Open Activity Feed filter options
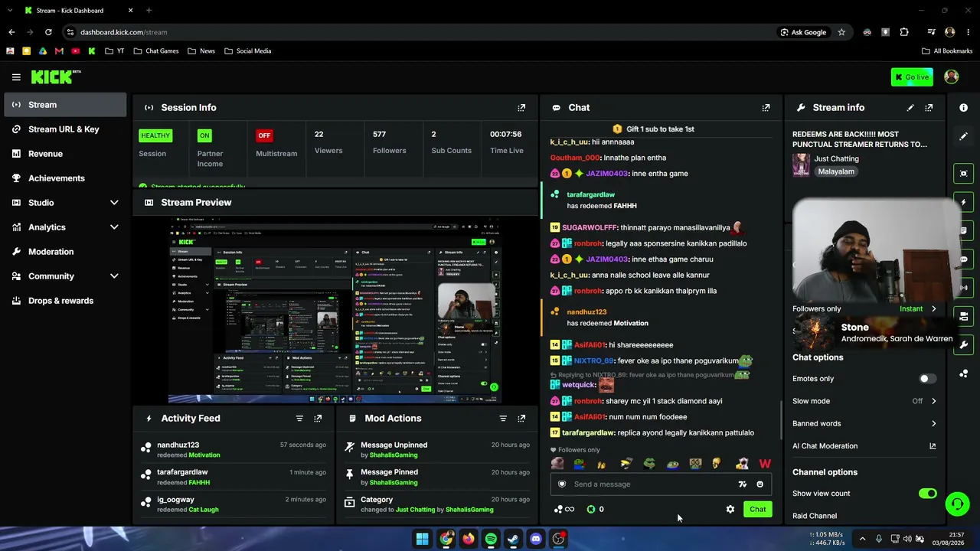Screen dimensions: 980x551 pyautogui.click(x=299, y=419)
